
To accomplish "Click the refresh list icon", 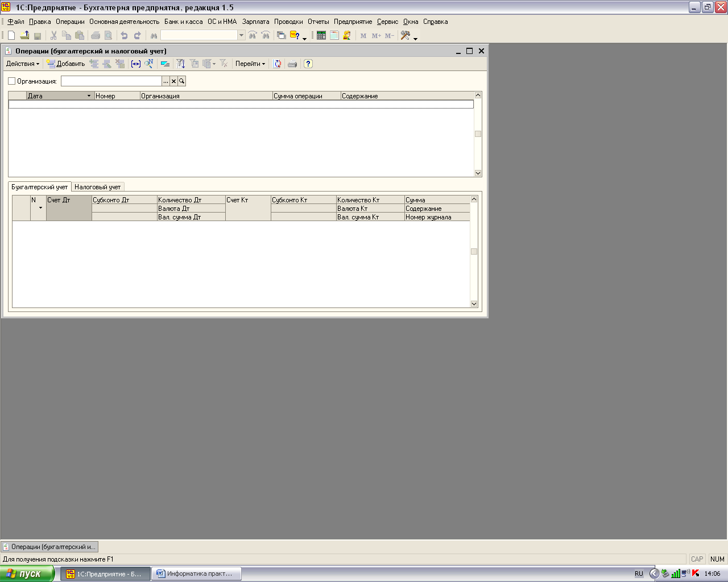I will (278, 64).
